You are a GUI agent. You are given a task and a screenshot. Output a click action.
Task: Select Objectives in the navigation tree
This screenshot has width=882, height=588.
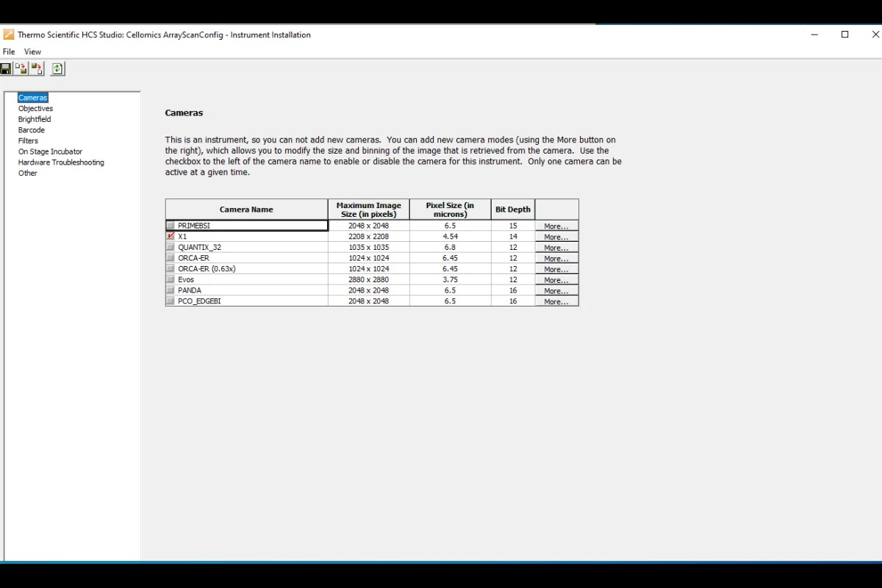35,109
